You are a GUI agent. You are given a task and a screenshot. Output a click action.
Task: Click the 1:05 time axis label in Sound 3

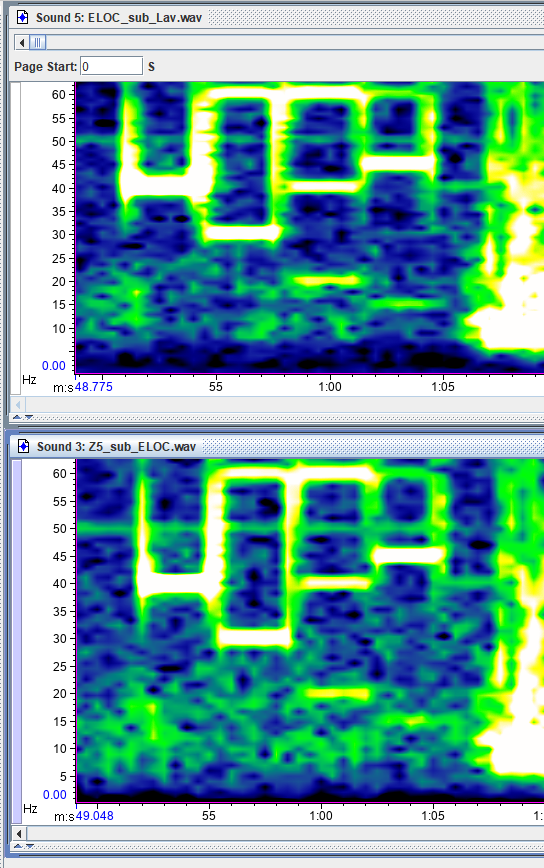[433, 815]
